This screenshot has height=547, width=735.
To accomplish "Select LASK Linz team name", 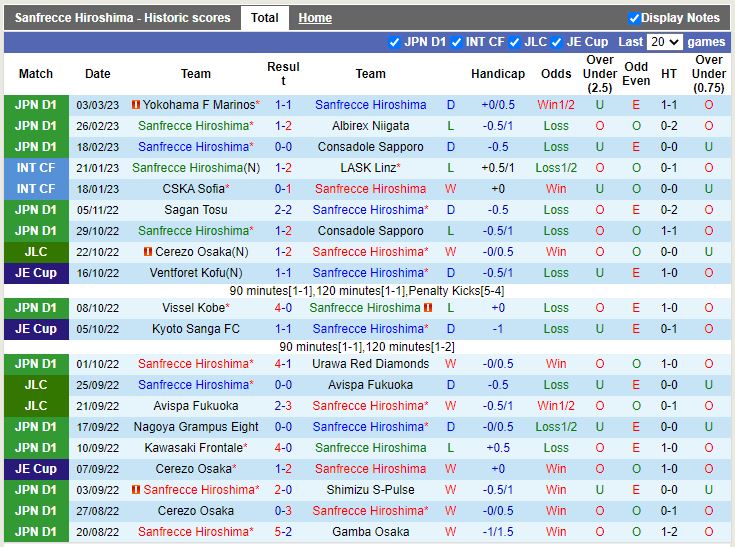I will 370,168.
